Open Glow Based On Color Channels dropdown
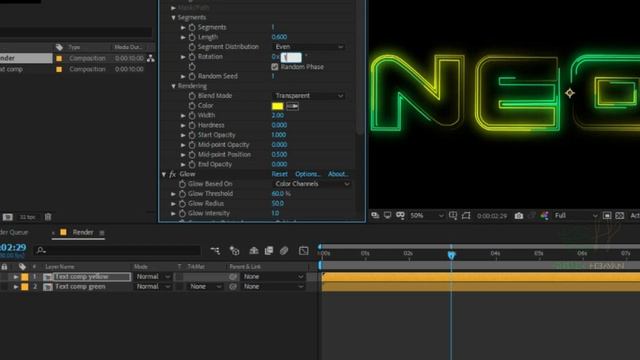 click(x=311, y=184)
